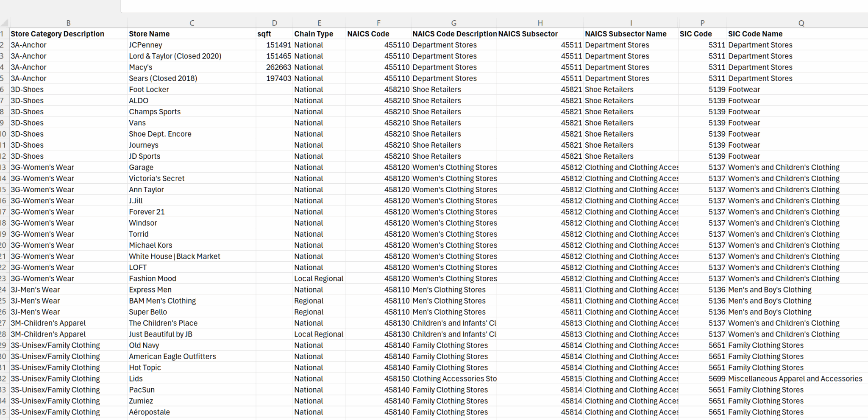Select the 'Store Name' header cell
Viewport: 868px width, 420px height.
click(x=149, y=34)
